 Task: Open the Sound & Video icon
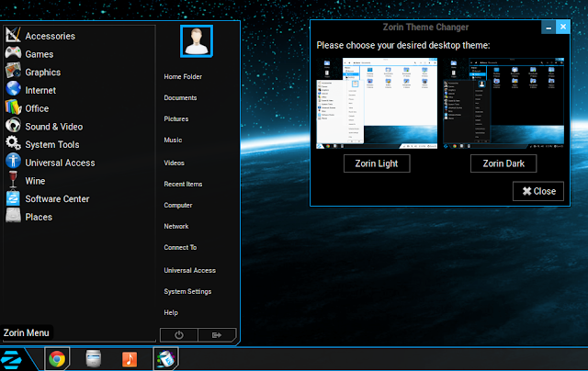tap(13, 125)
